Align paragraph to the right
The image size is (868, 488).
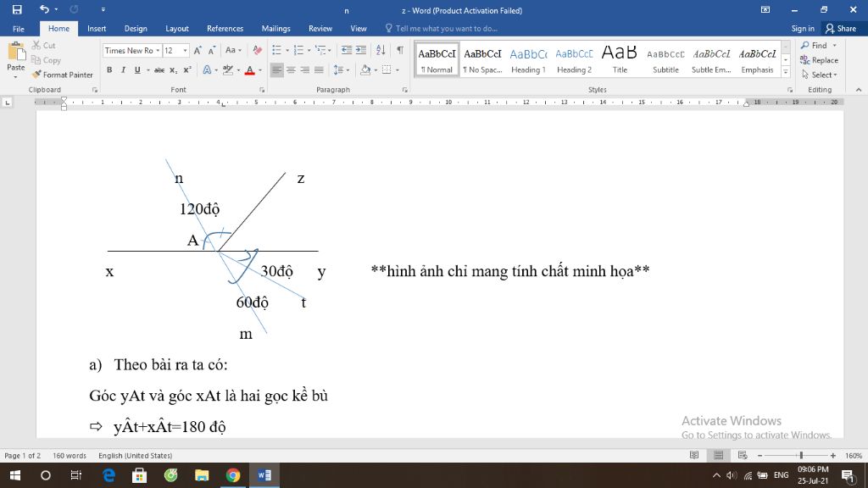coord(304,70)
